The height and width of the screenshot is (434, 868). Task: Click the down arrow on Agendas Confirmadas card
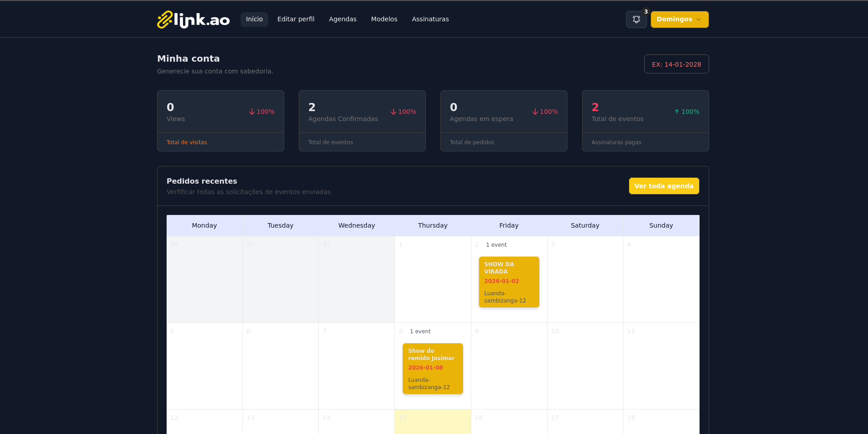point(394,112)
